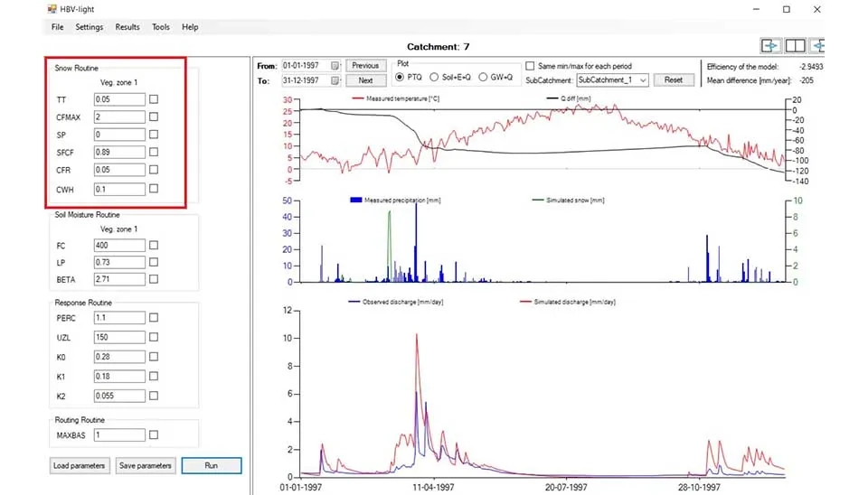
Task: Choose the GW+Q plot radio button
Action: point(484,78)
